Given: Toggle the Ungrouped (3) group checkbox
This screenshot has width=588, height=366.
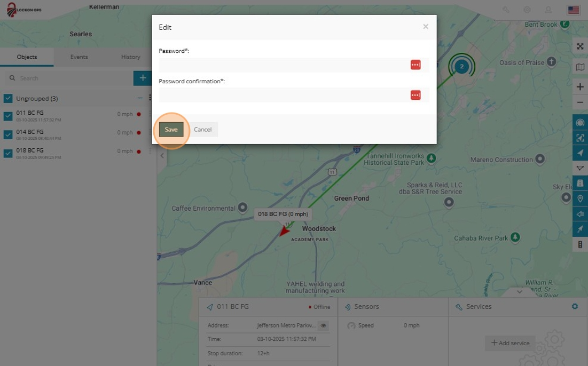Looking at the screenshot, I should (x=8, y=99).
